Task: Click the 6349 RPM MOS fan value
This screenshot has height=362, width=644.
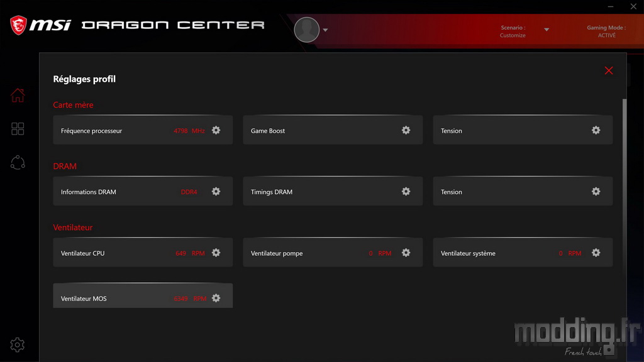Action: pos(190,299)
